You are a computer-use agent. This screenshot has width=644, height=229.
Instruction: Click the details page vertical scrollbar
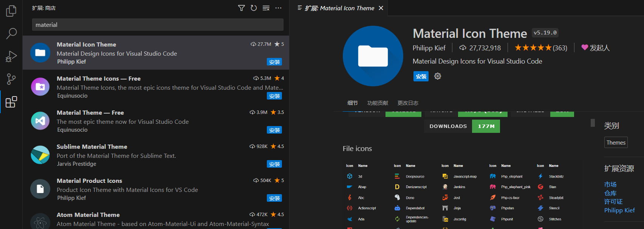(x=593, y=123)
